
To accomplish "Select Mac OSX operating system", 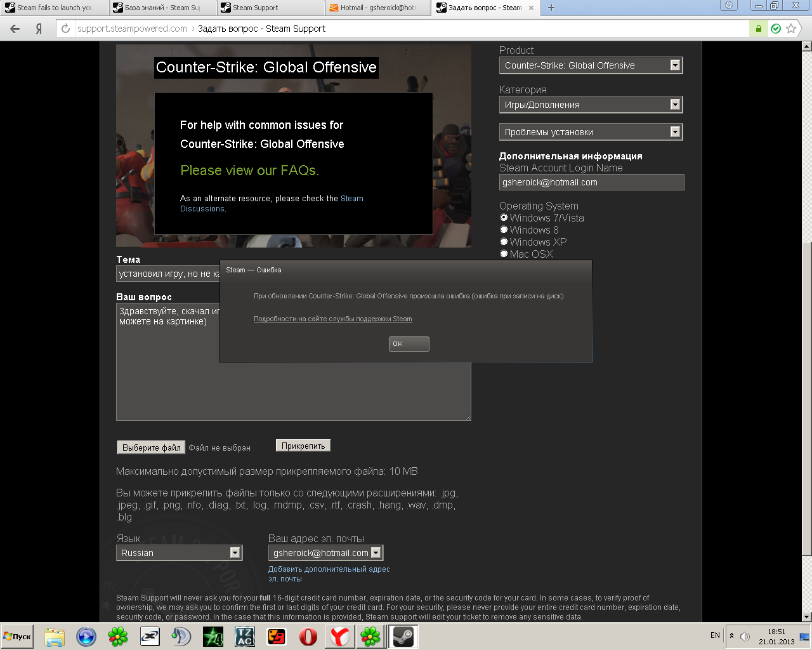I will tap(504, 254).
